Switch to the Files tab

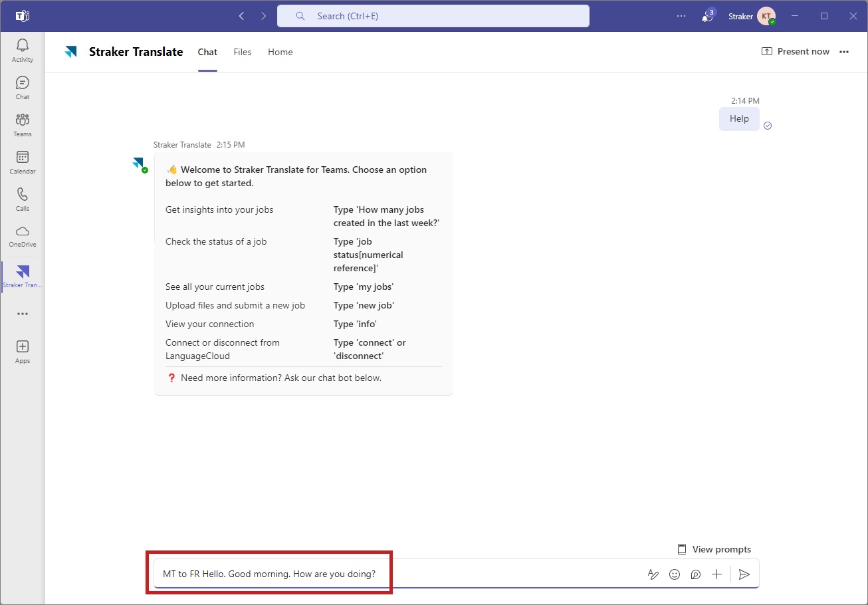(243, 52)
